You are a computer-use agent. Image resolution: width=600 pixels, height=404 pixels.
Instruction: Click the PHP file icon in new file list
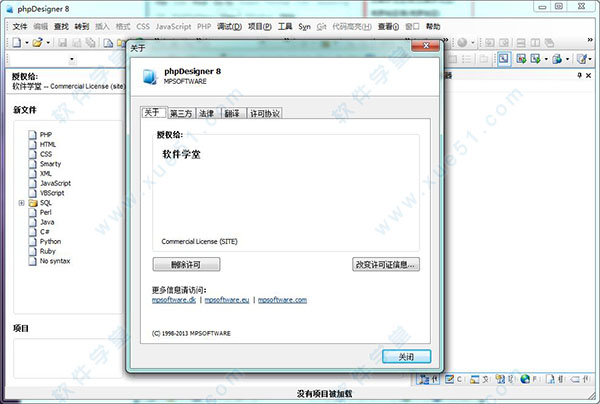pyautogui.click(x=33, y=134)
